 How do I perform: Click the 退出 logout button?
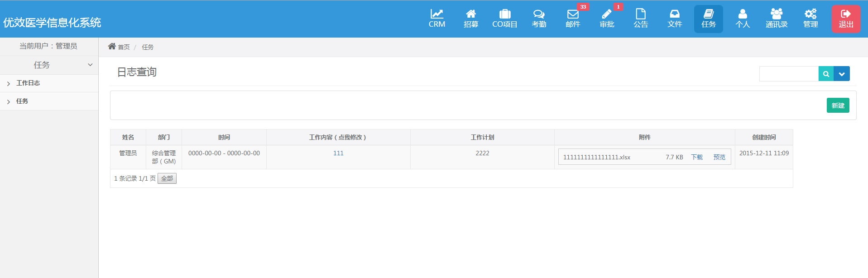[846, 19]
